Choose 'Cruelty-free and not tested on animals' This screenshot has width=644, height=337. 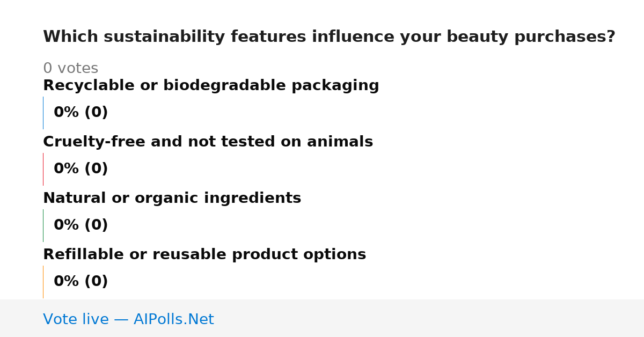(208, 142)
